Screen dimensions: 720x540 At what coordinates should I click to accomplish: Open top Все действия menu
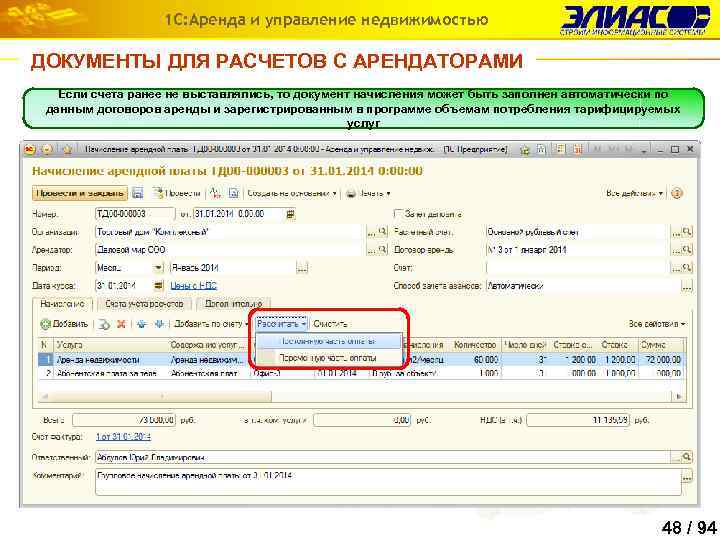point(634,193)
